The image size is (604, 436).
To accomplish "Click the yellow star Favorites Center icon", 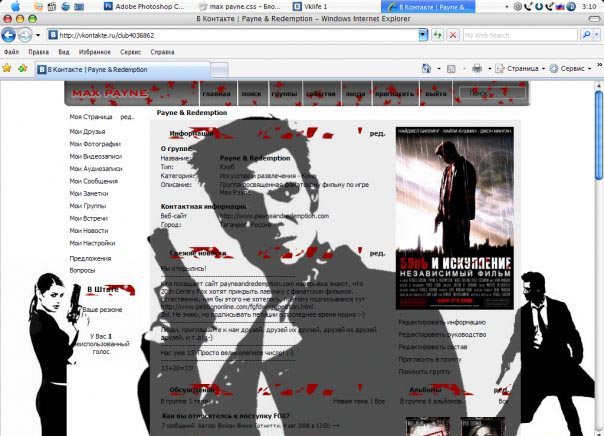I will (x=7, y=69).
